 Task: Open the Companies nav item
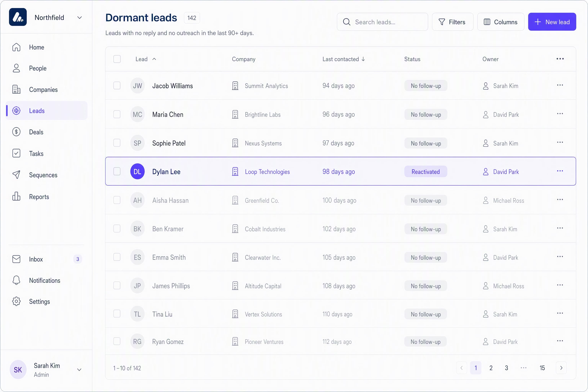click(47, 90)
